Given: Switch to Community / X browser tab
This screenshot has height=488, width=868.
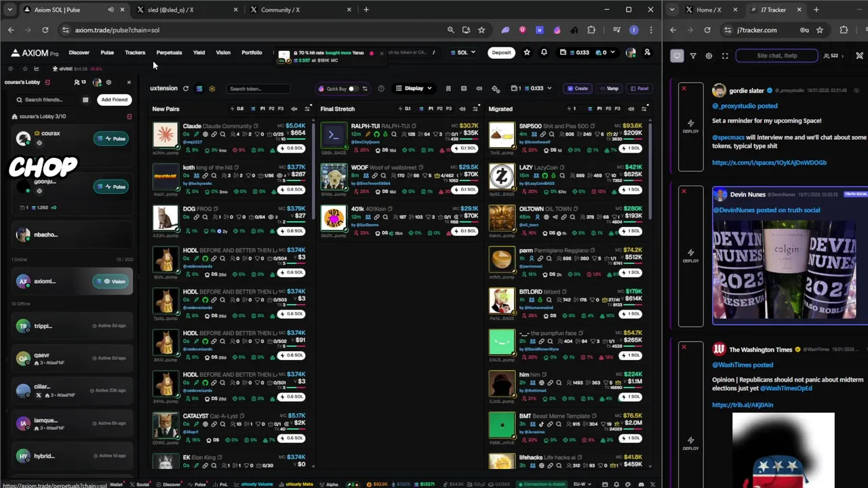Looking at the screenshot, I should click(x=301, y=9).
